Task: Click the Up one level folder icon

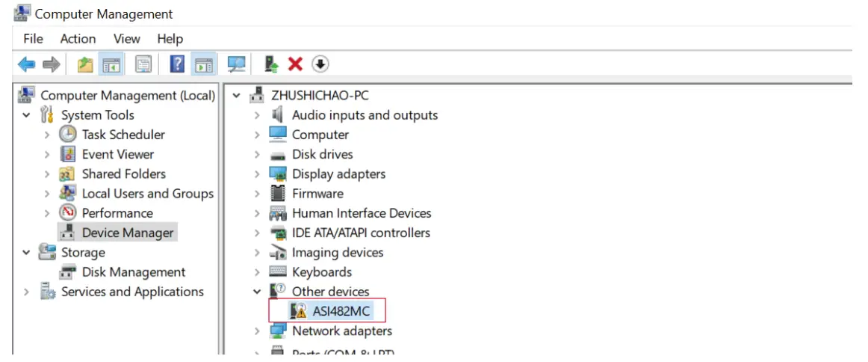Action: (x=84, y=65)
